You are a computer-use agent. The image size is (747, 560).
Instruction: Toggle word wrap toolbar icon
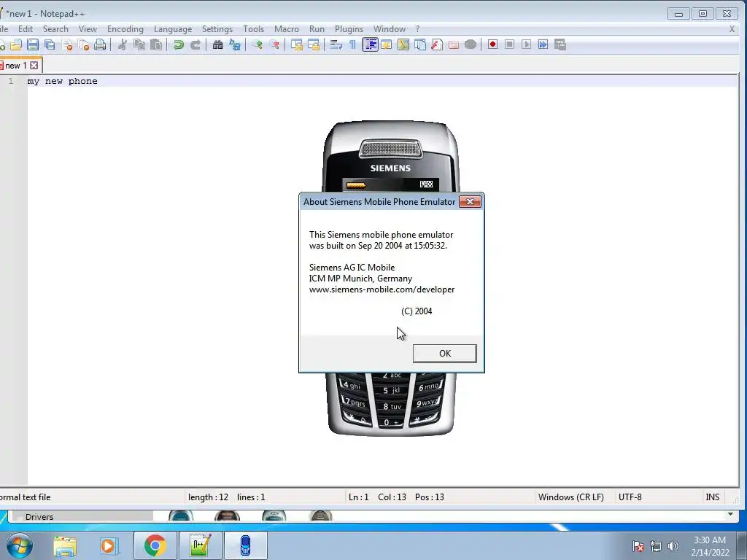(336, 44)
